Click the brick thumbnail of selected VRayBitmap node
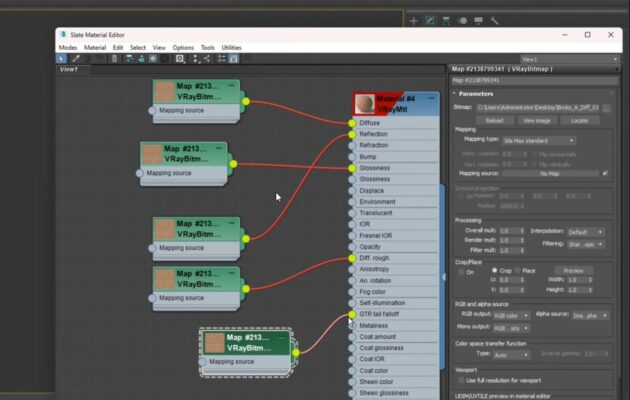Image resolution: width=630 pixels, height=400 pixels. tap(215, 343)
